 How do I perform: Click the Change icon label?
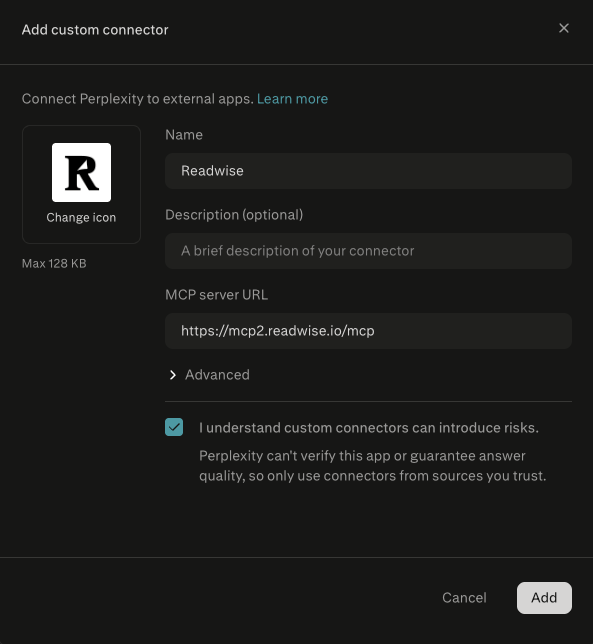[x=81, y=217]
